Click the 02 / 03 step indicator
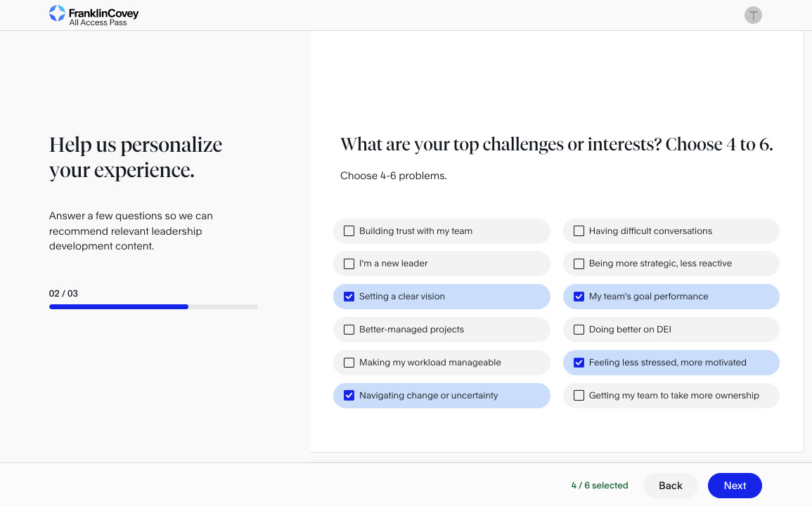The width and height of the screenshot is (812, 506). click(63, 294)
